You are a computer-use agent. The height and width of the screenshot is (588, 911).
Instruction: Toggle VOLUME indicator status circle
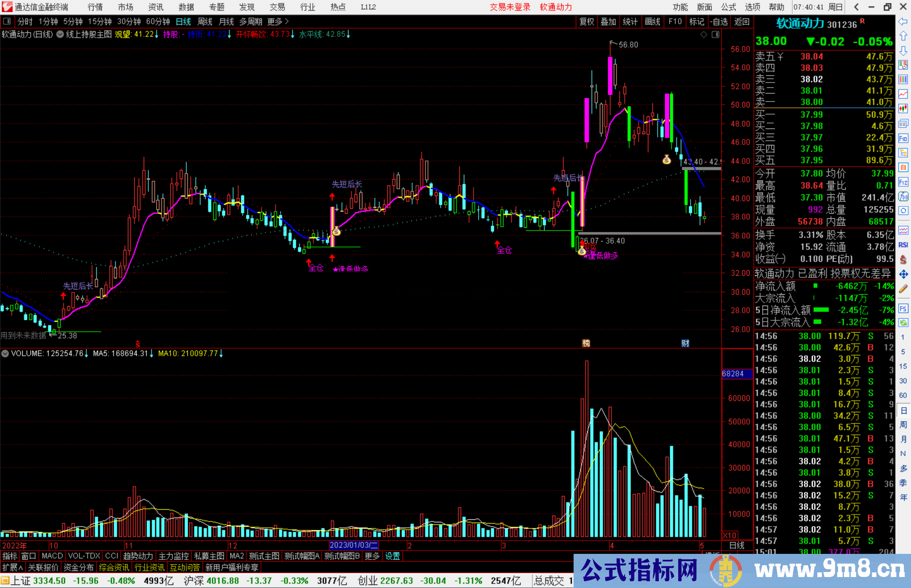(x=5, y=354)
